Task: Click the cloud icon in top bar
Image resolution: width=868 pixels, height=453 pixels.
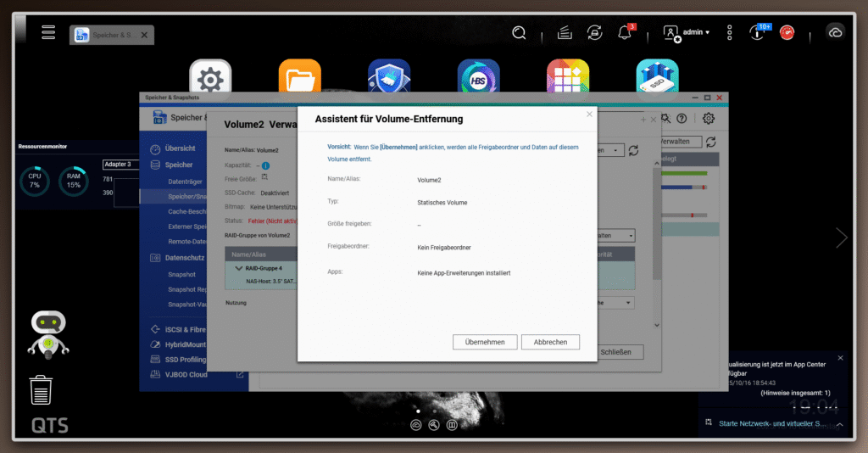Action: (x=835, y=32)
